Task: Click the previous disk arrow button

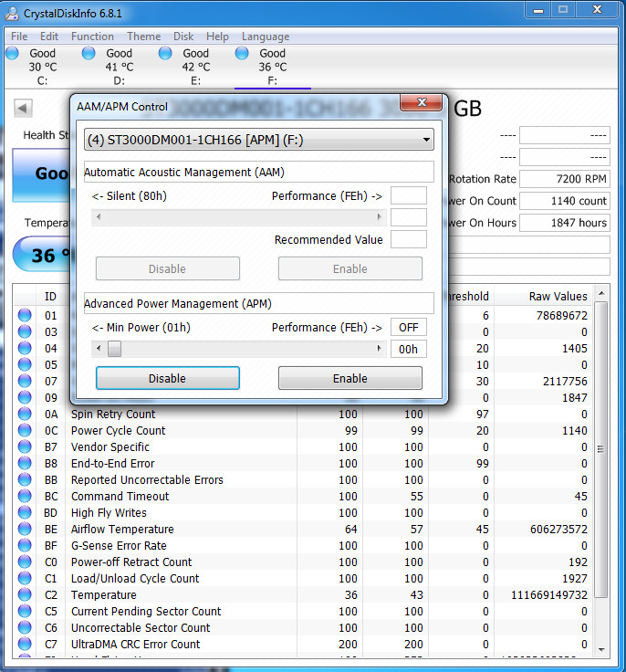Action: click(23, 108)
